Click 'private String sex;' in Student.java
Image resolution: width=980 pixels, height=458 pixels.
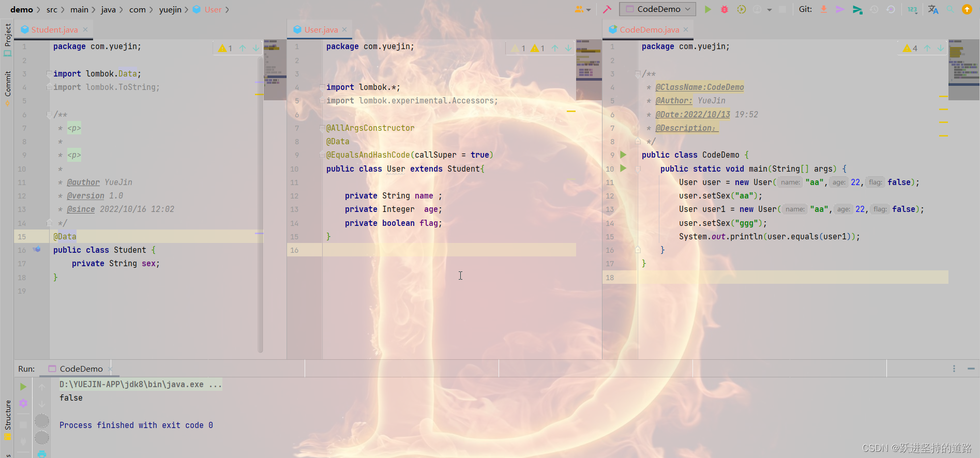point(116,263)
